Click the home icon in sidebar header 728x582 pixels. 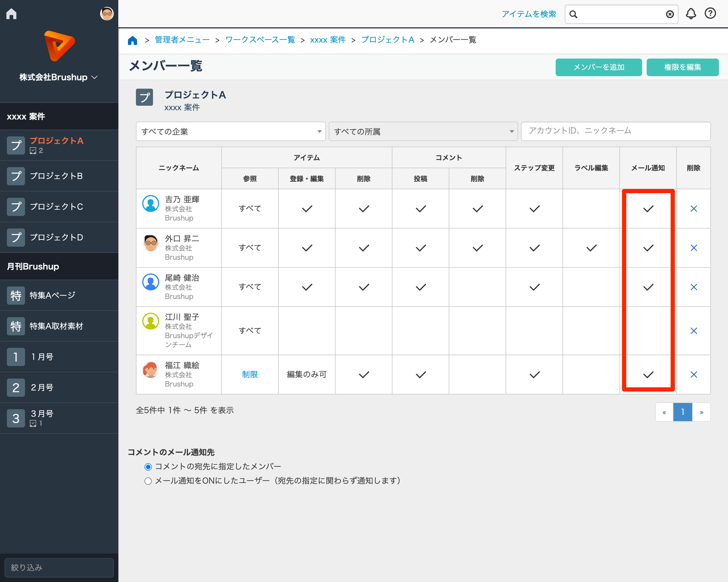11,13
